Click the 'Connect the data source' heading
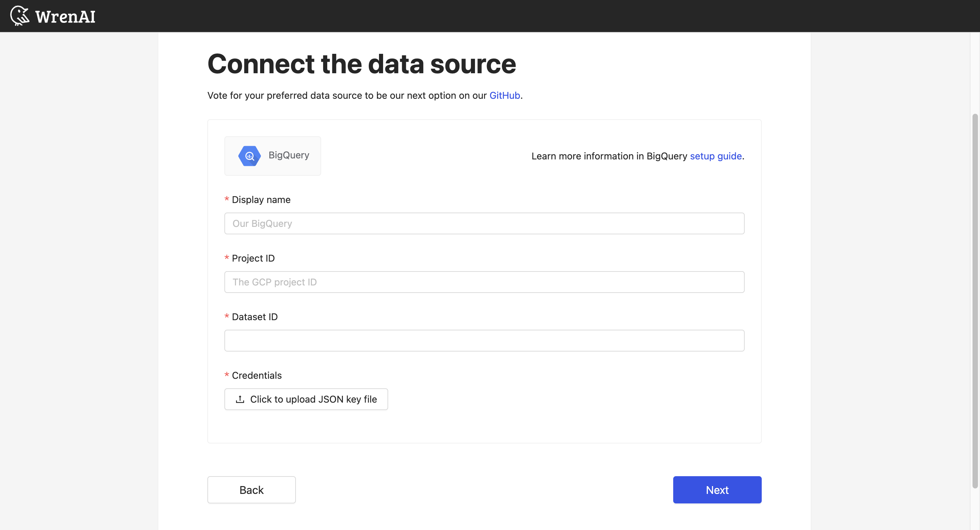The width and height of the screenshot is (980, 530). click(x=361, y=64)
